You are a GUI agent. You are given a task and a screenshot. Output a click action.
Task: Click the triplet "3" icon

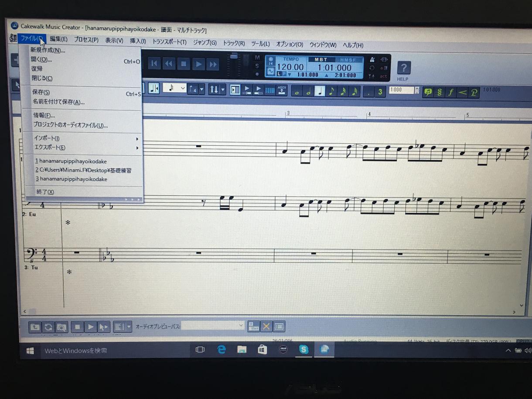(x=380, y=91)
